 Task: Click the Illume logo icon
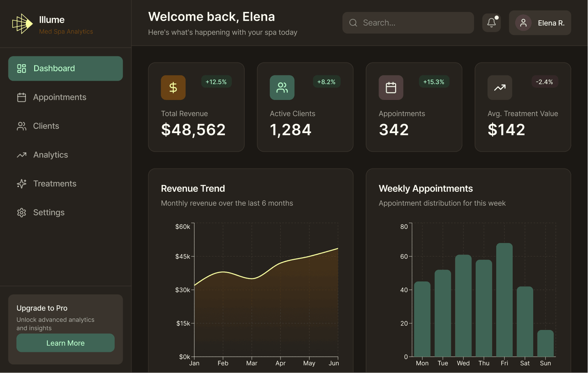click(22, 24)
